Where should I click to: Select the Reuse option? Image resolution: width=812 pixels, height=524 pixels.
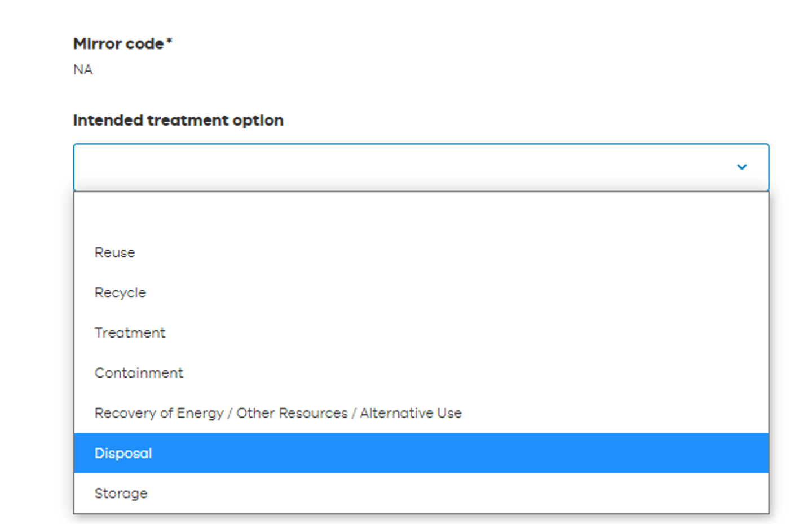[x=115, y=253]
